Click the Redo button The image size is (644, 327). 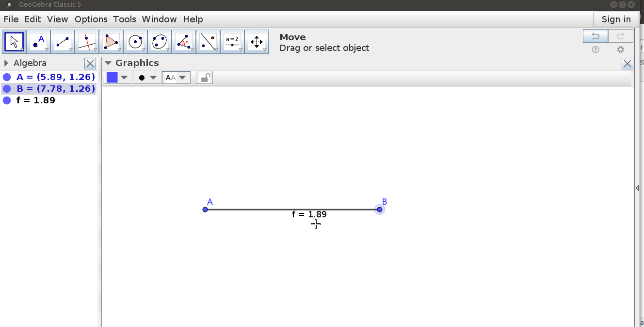(x=621, y=36)
